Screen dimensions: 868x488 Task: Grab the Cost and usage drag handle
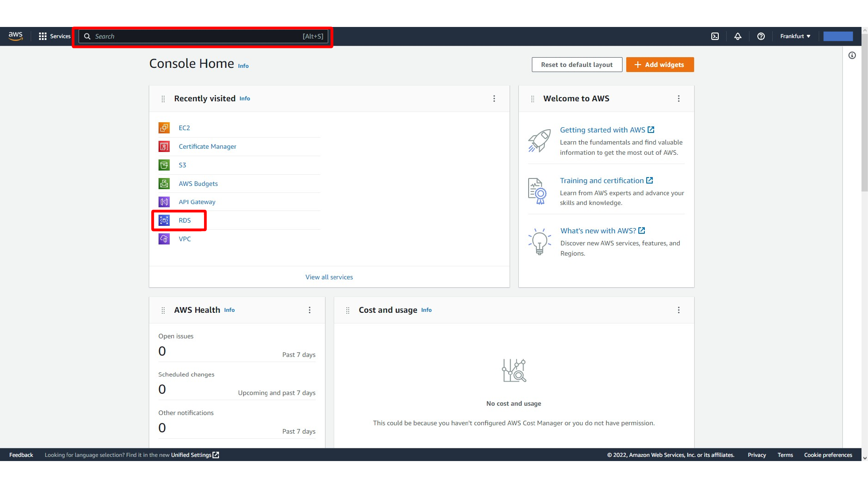(348, 310)
